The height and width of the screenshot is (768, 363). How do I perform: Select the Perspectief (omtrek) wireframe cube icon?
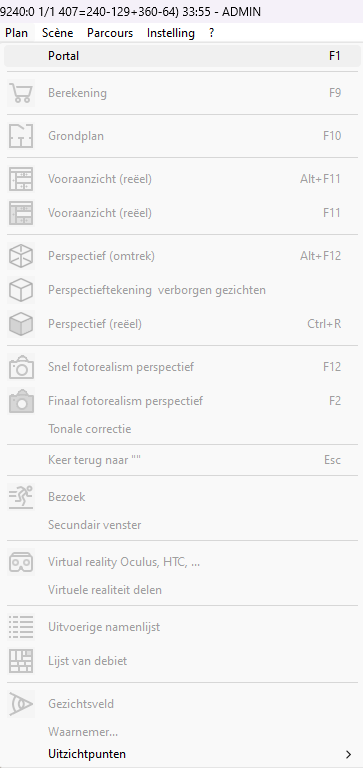tap(21, 256)
